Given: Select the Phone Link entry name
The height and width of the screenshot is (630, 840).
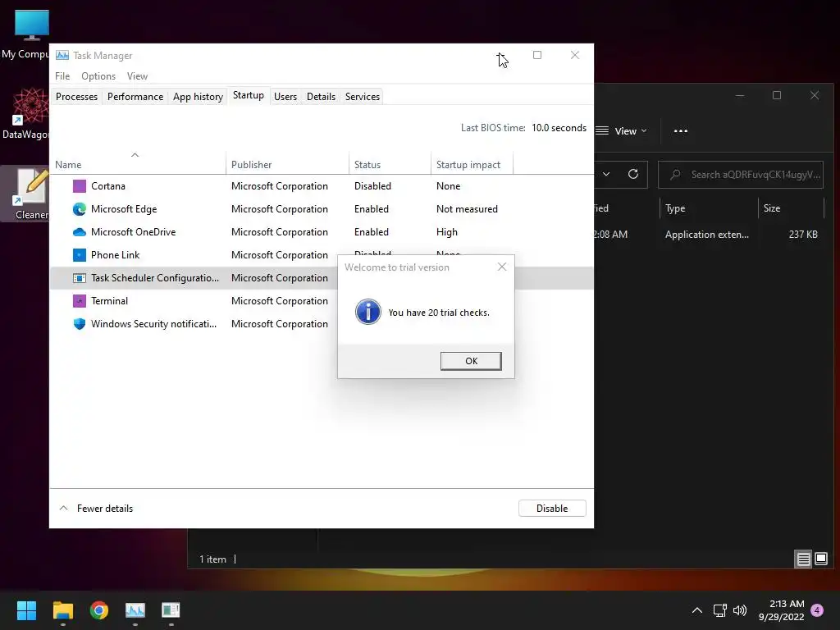Looking at the screenshot, I should point(115,255).
